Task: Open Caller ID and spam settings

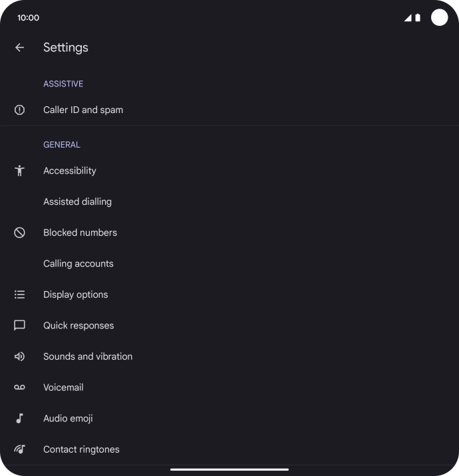Action: tap(83, 110)
